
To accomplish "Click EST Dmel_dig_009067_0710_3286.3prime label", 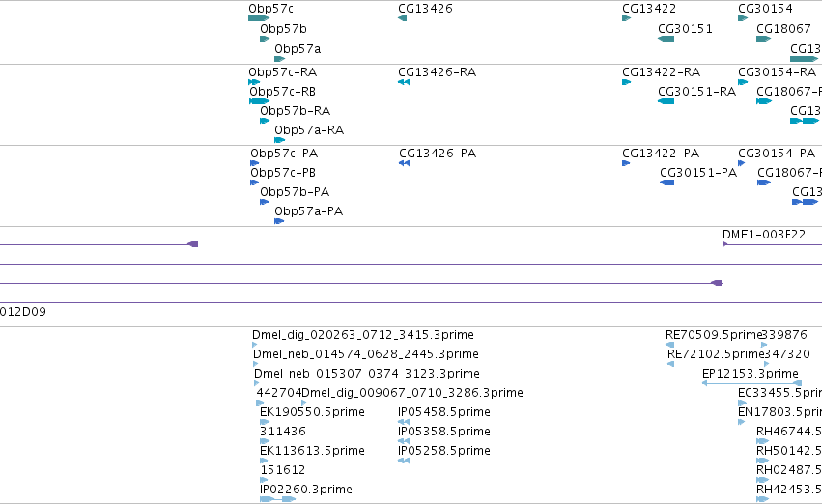I will tap(412, 393).
